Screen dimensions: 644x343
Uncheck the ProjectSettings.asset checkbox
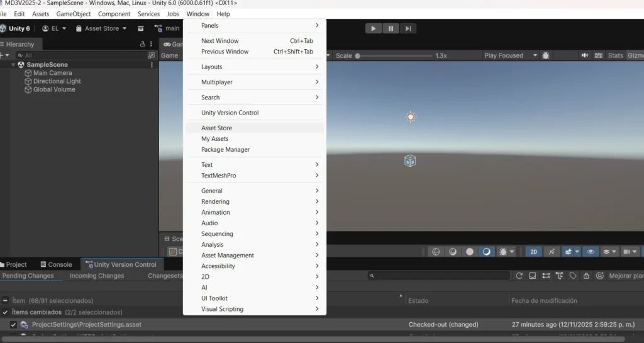click(x=13, y=325)
